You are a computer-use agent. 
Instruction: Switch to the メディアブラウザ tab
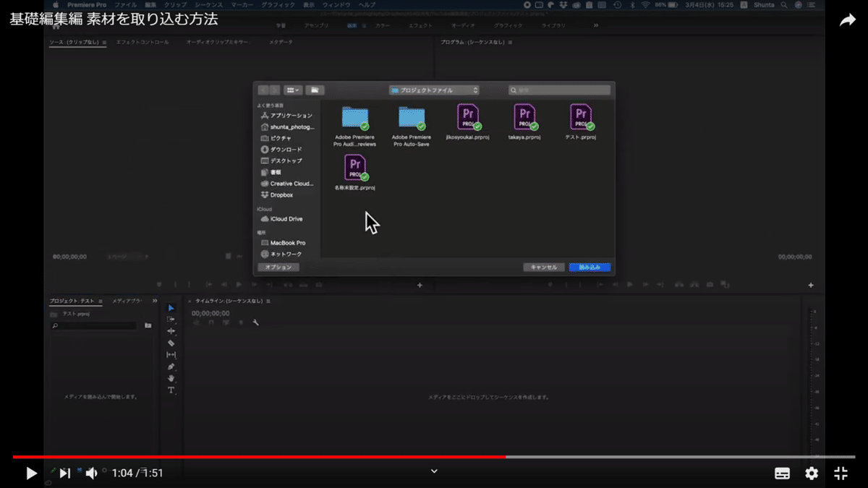(x=127, y=301)
